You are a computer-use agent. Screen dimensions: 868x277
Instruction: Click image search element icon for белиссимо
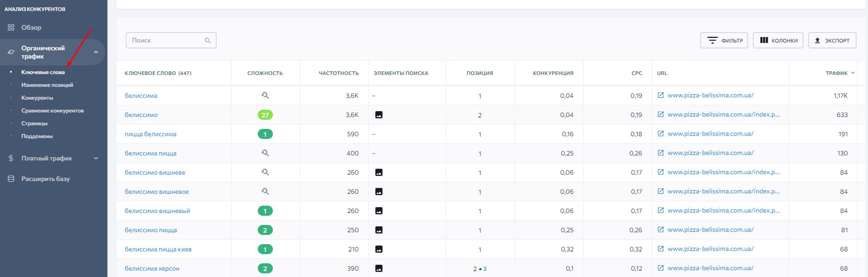click(x=378, y=115)
